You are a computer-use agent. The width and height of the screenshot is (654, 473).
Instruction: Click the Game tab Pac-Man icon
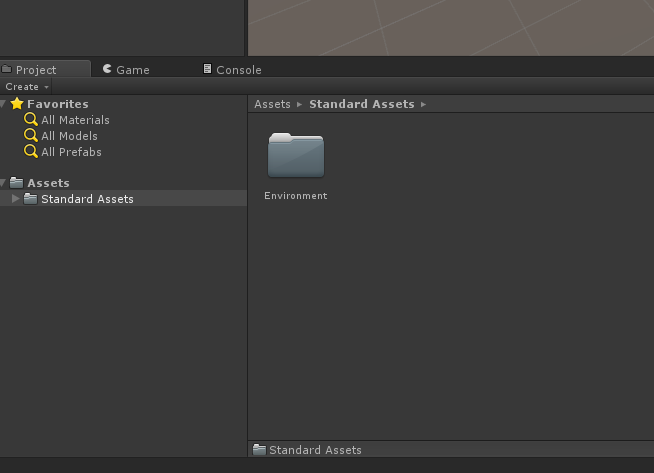point(107,68)
